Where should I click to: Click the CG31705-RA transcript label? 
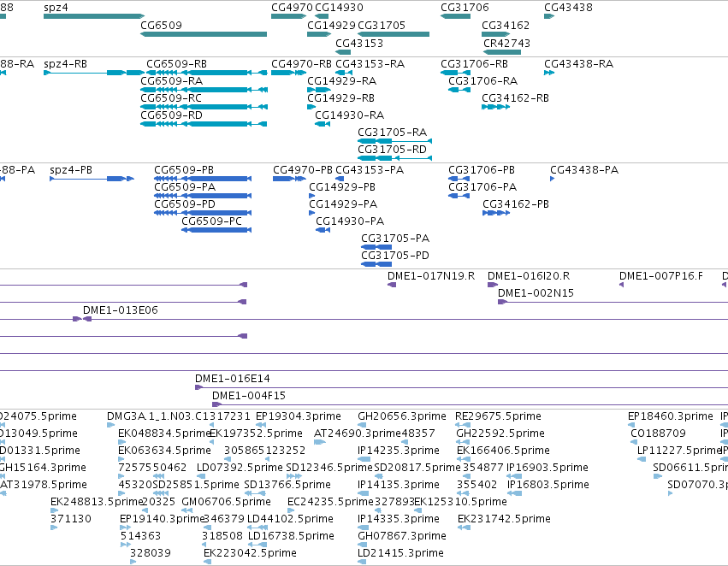[x=393, y=133]
